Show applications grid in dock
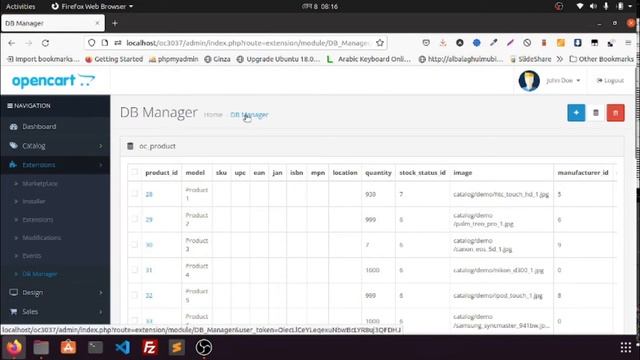 click(626, 348)
